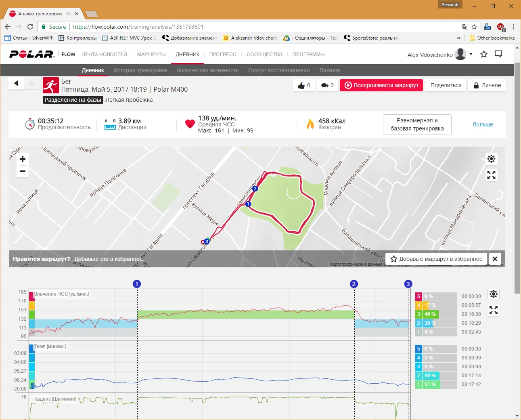521x420 pixels.
Task: Switch to История тренировок tab
Action: 140,70
